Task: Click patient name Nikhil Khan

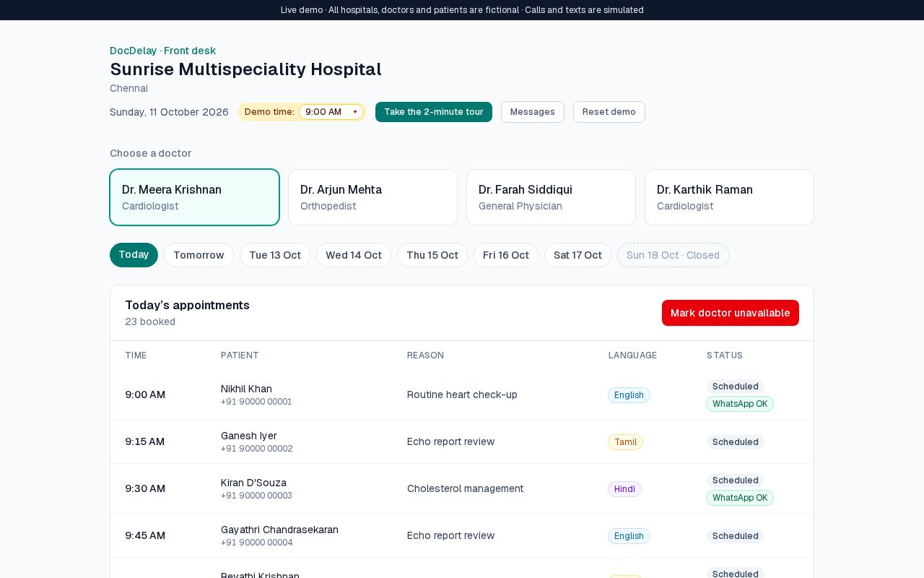Action: point(246,389)
